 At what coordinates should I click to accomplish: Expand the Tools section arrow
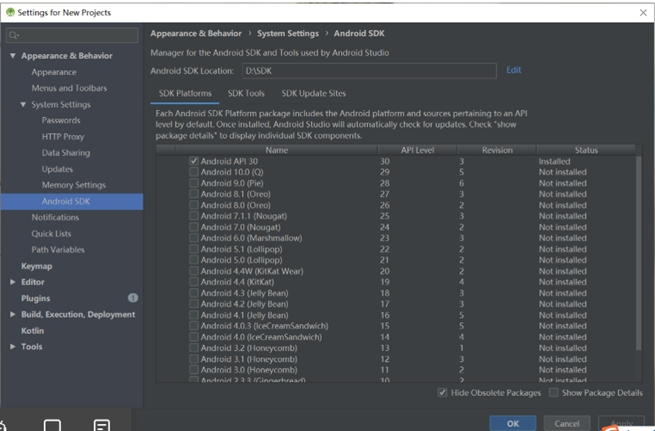click(13, 347)
